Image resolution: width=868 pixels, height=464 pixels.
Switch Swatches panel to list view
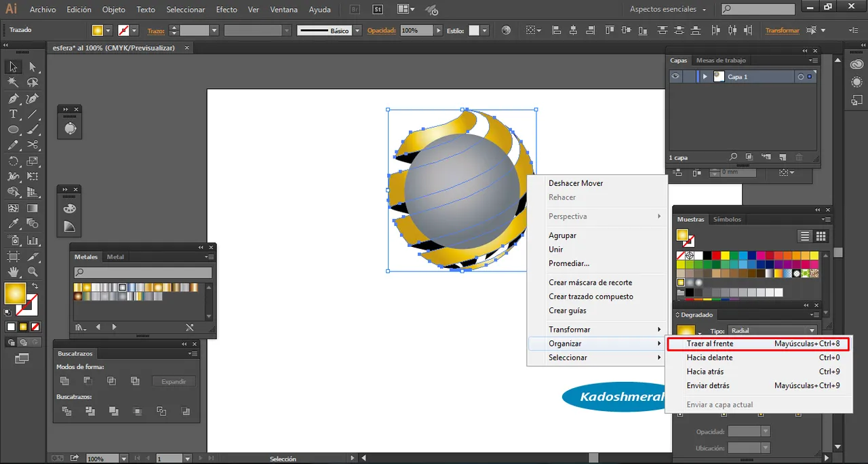pyautogui.click(x=805, y=236)
